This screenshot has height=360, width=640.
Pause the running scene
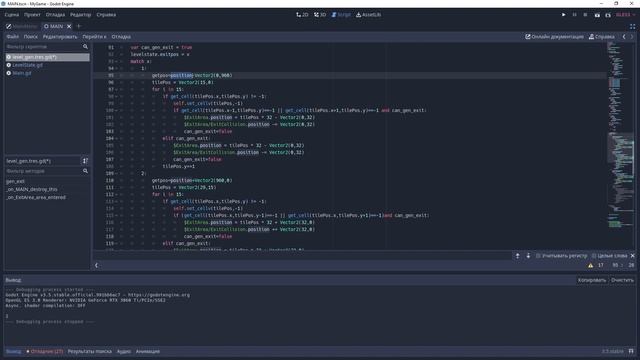pos(574,15)
